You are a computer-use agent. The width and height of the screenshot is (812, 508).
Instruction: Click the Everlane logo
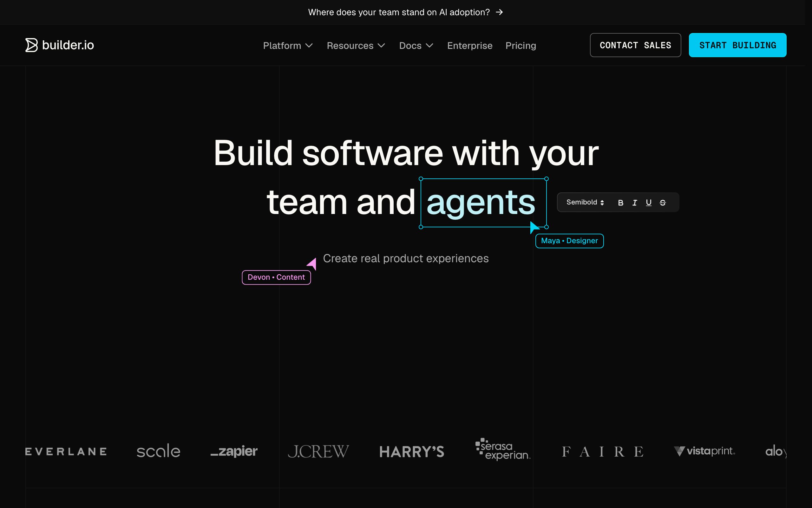pyautogui.click(x=66, y=451)
